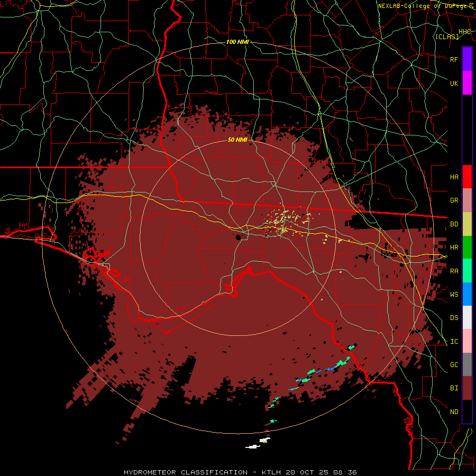476x476 pixels.
Task: Click the red HA legend color swatch
Action: point(467,177)
